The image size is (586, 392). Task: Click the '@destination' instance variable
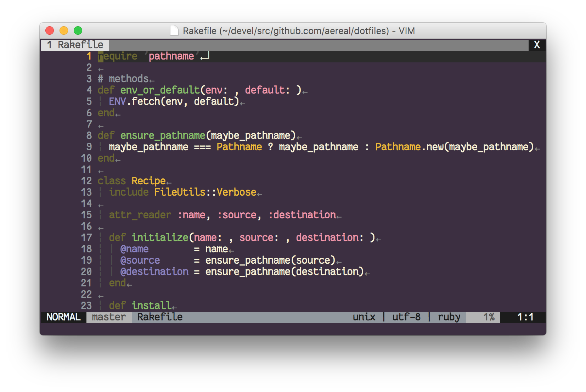154,271
